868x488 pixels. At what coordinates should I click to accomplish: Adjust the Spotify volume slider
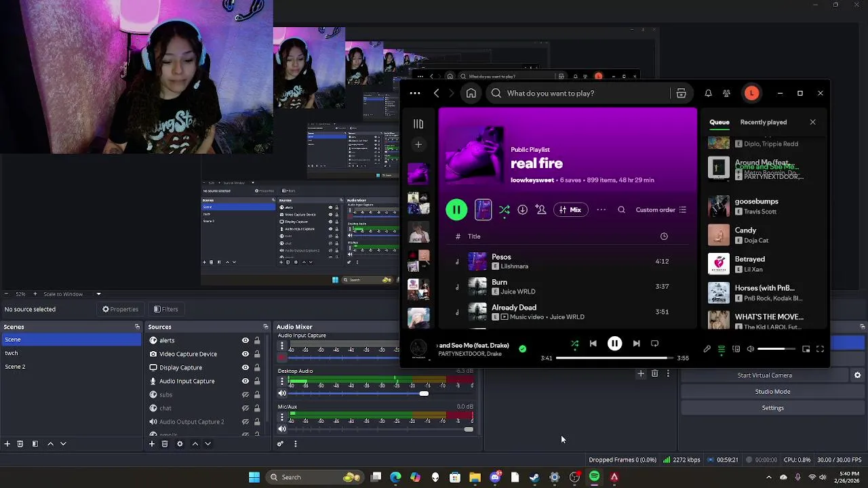point(776,349)
